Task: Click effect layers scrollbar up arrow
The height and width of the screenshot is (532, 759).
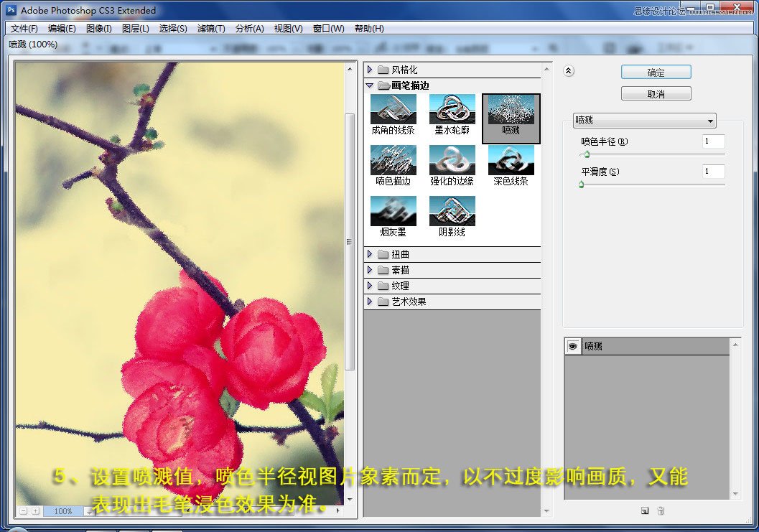Action: coord(735,344)
